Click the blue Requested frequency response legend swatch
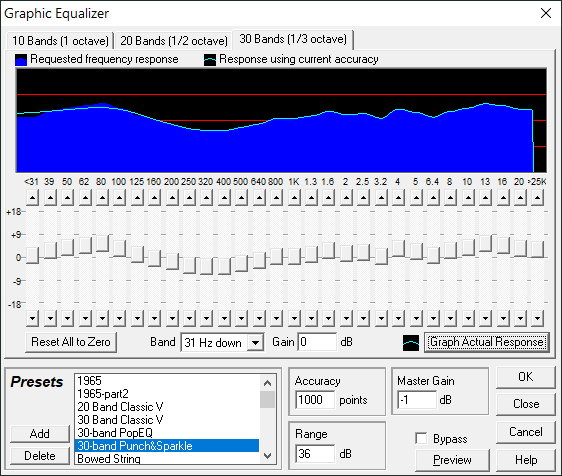Image resolution: width=562 pixels, height=476 pixels. coord(21,60)
